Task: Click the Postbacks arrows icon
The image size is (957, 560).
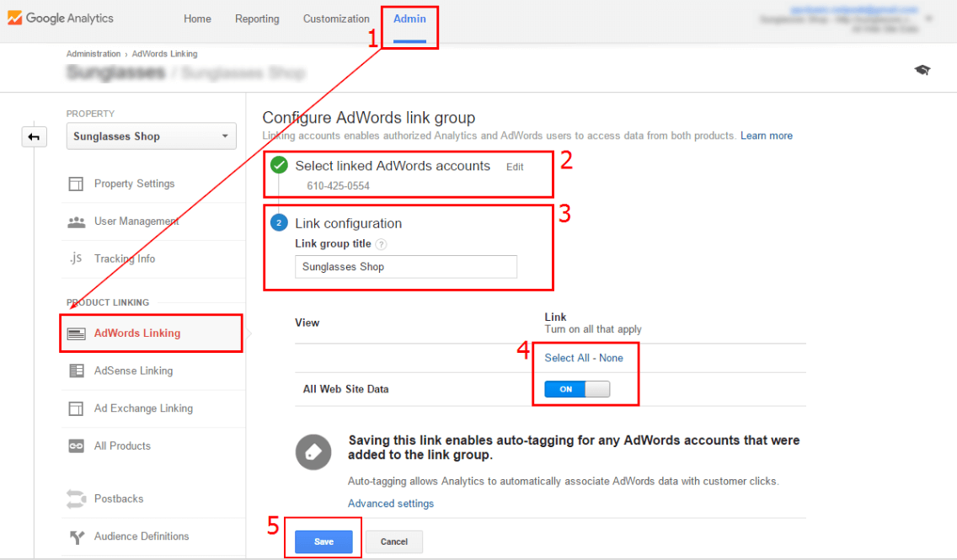Action: click(x=77, y=499)
